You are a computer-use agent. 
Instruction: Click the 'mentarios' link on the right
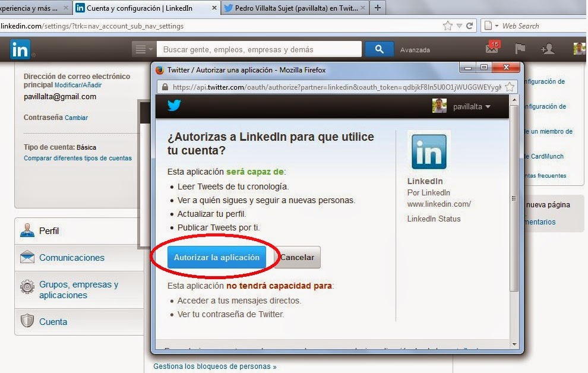point(540,222)
